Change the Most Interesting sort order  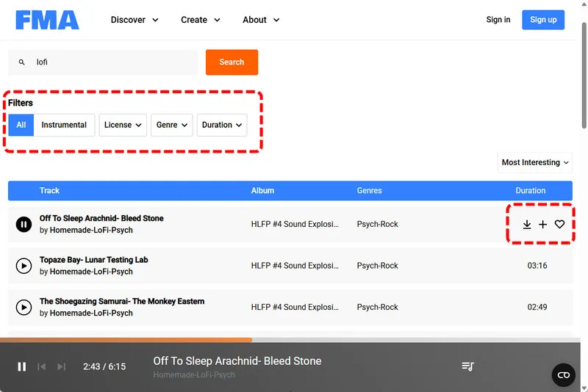click(535, 162)
